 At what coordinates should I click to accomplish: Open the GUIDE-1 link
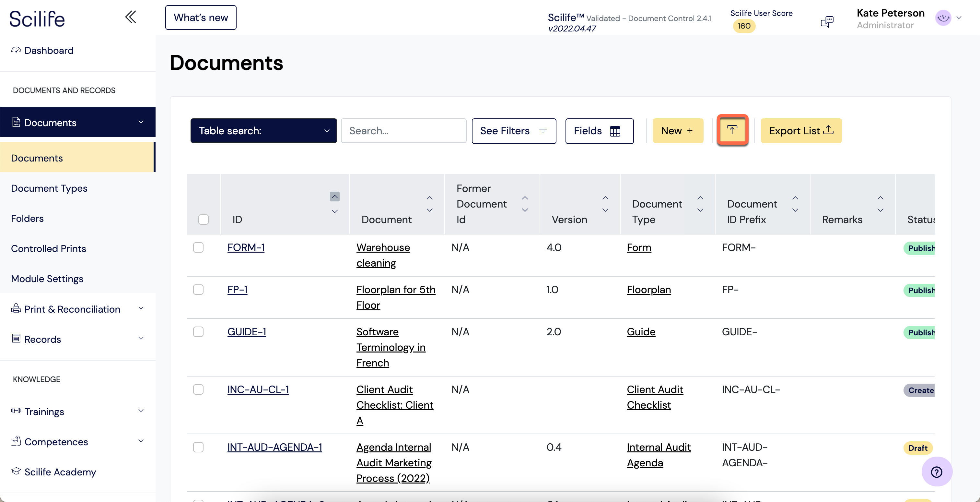[247, 332]
